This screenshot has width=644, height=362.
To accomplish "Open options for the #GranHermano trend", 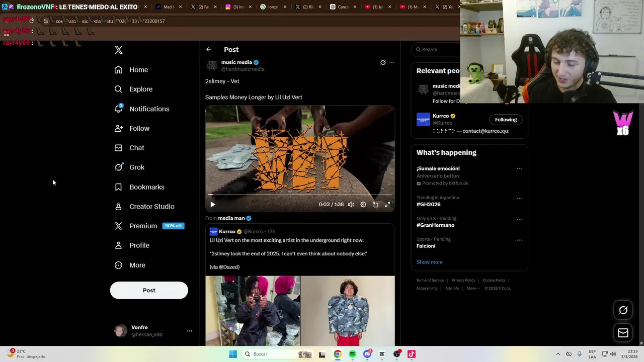I will (x=519, y=219).
